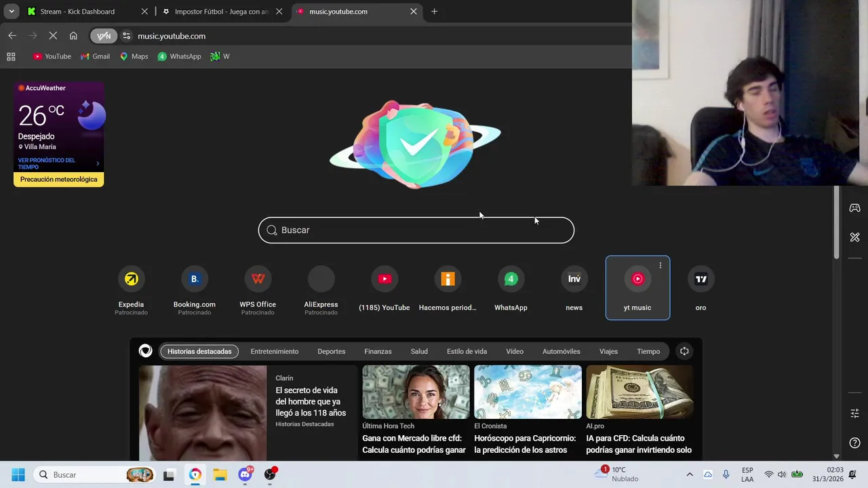The image size is (868, 488).
Task: Open the Gmail bookmark
Action: [x=95, y=56]
